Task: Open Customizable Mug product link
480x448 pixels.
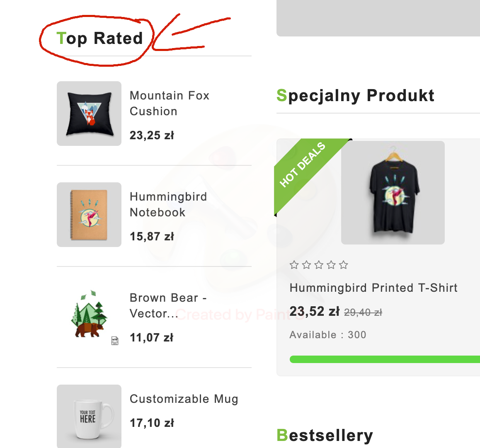Action: (184, 399)
